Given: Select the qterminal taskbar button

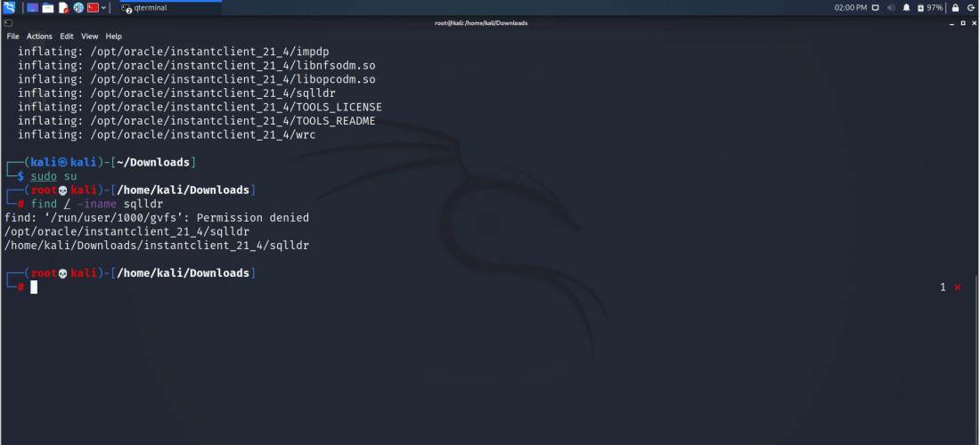Looking at the screenshot, I should click(169, 8).
